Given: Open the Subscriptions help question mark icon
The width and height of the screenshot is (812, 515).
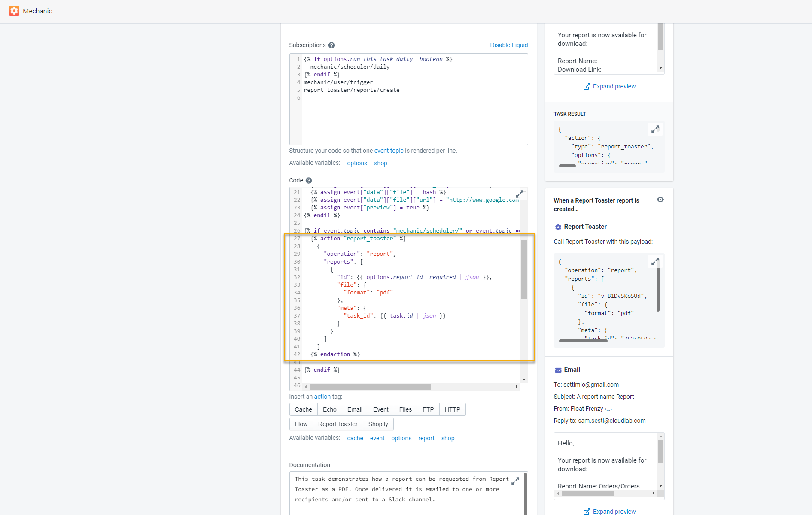Looking at the screenshot, I should (331, 45).
